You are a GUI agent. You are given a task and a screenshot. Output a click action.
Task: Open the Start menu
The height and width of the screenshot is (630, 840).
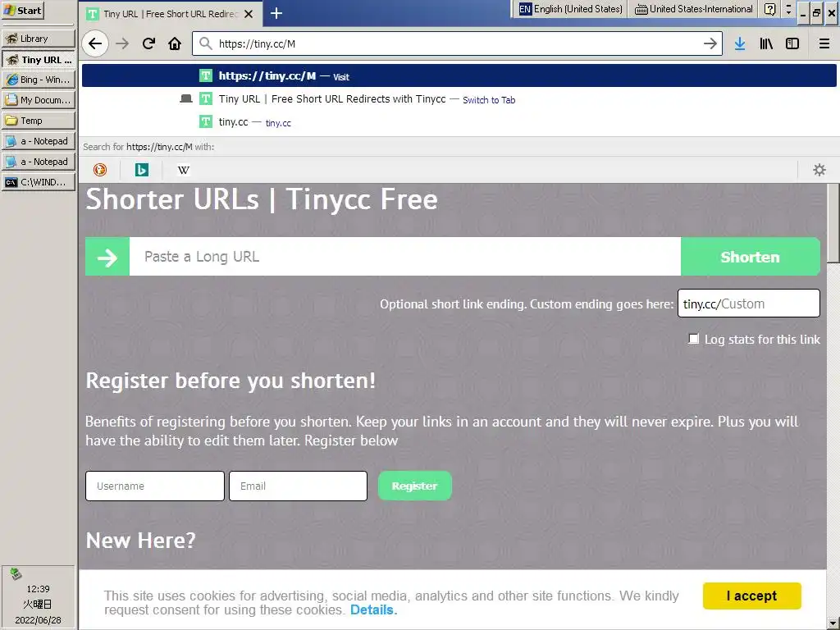point(22,10)
